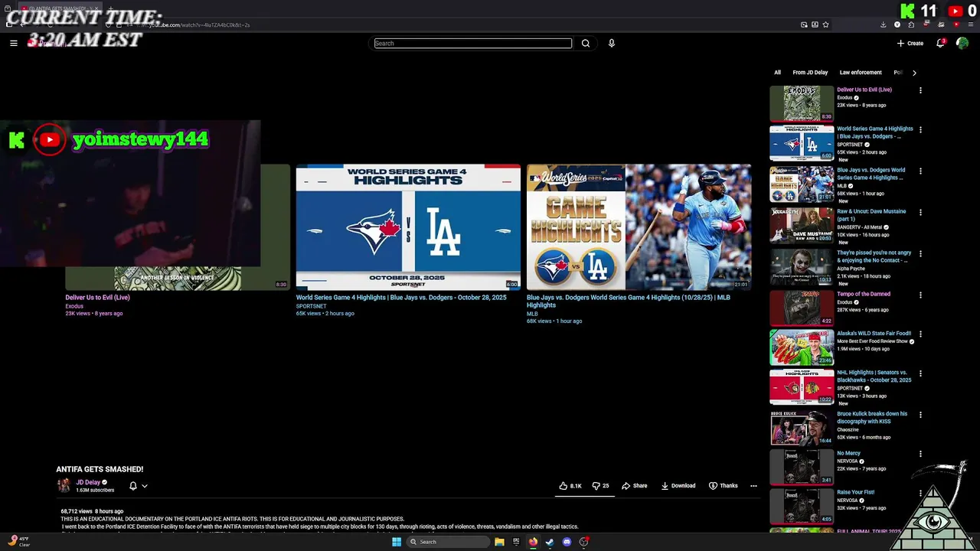Open options for Alaska's WILD State Fair Food
The width and height of the screenshot is (980, 551).
tap(920, 334)
